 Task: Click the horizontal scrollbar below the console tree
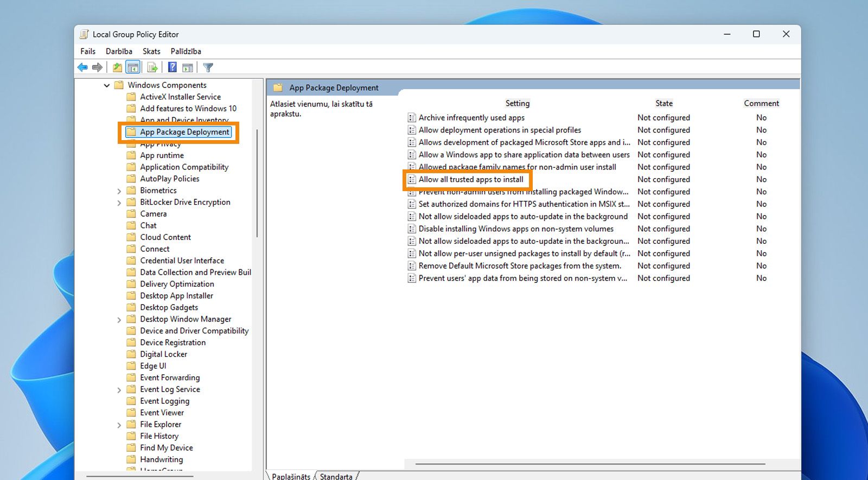(140, 476)
